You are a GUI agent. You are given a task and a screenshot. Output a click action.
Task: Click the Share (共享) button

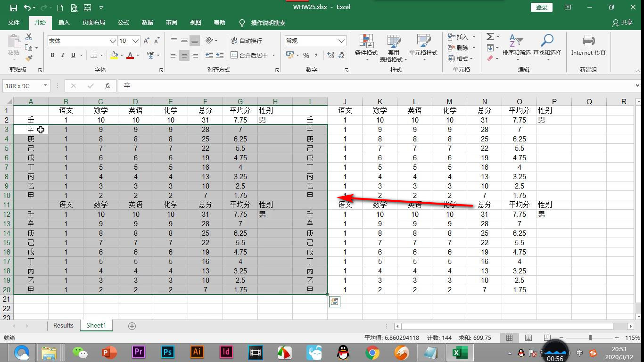point(622,23)
